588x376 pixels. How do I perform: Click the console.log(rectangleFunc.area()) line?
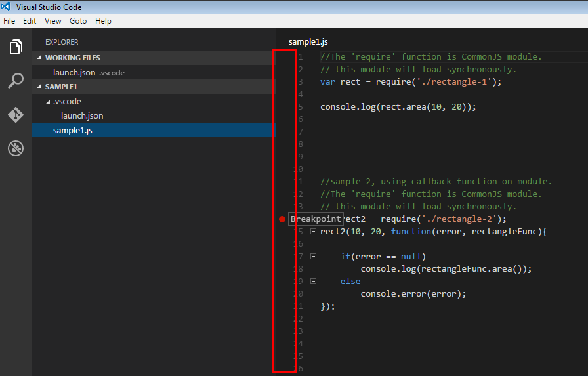[x=446, y=269]
